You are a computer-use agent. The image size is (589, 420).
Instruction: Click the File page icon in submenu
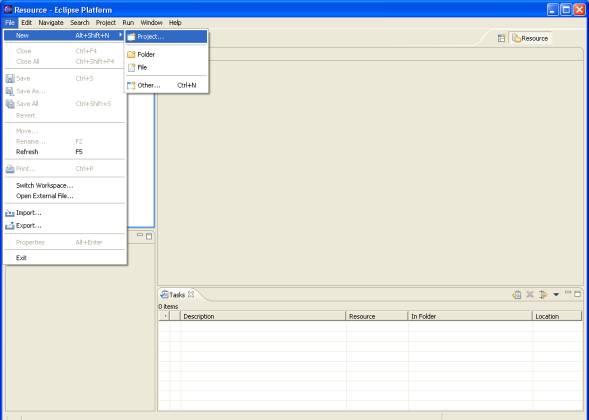131,68
